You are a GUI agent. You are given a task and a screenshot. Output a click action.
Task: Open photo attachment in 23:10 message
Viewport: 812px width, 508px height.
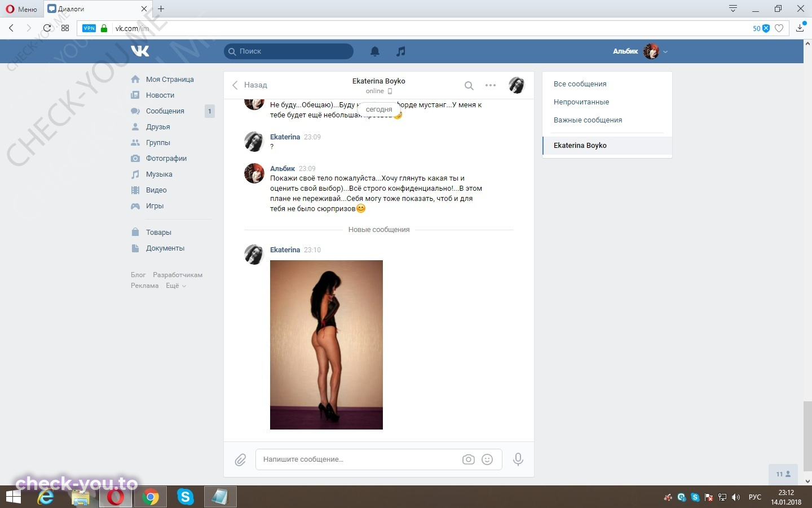click(326, 345)
